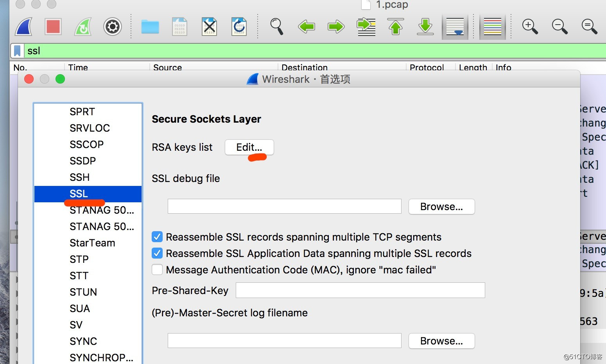Select STP protocol in list
The image size is (606, 364).
click(88, 259)
